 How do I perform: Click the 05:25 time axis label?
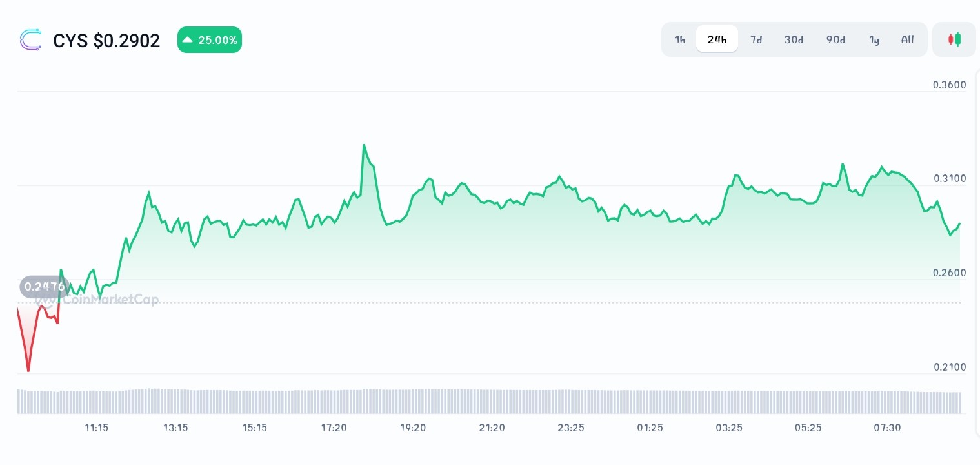(x=808, y=428)
